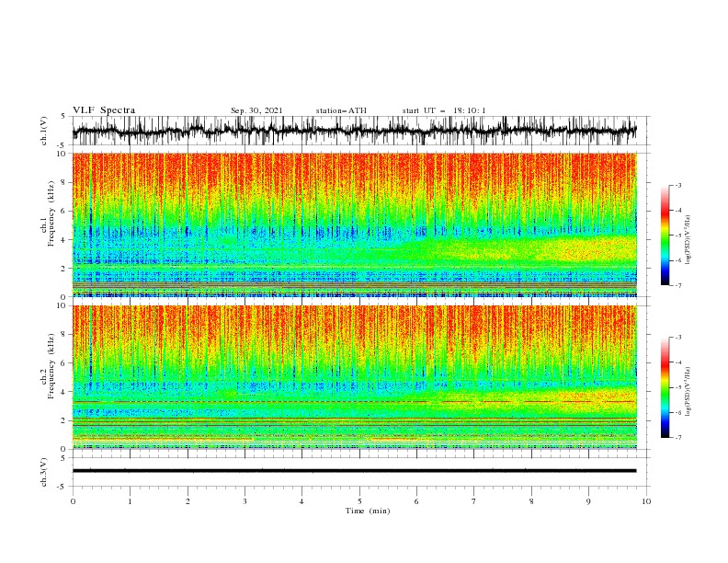Click the "-3" label on ch.2 color bar

click(x=677, y=338)
